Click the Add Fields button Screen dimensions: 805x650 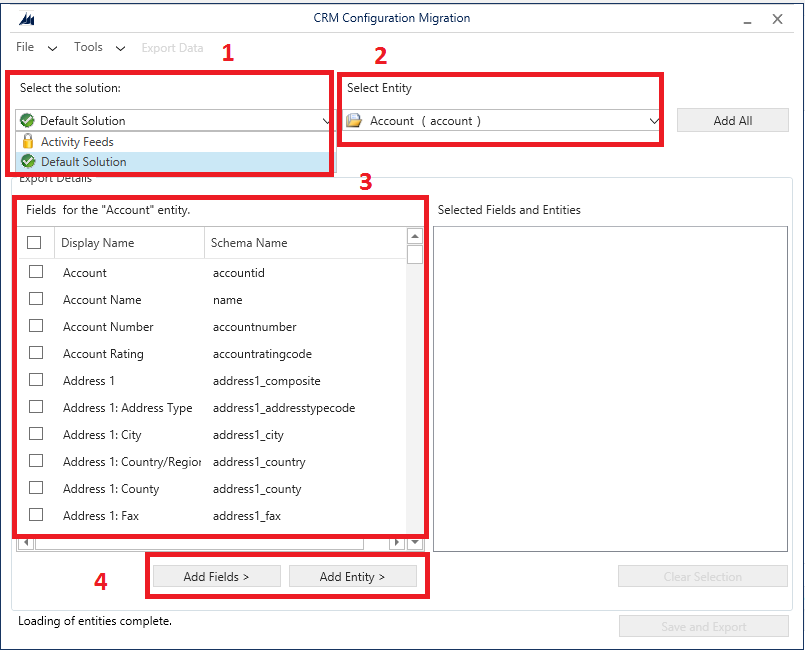coord(216,577)
